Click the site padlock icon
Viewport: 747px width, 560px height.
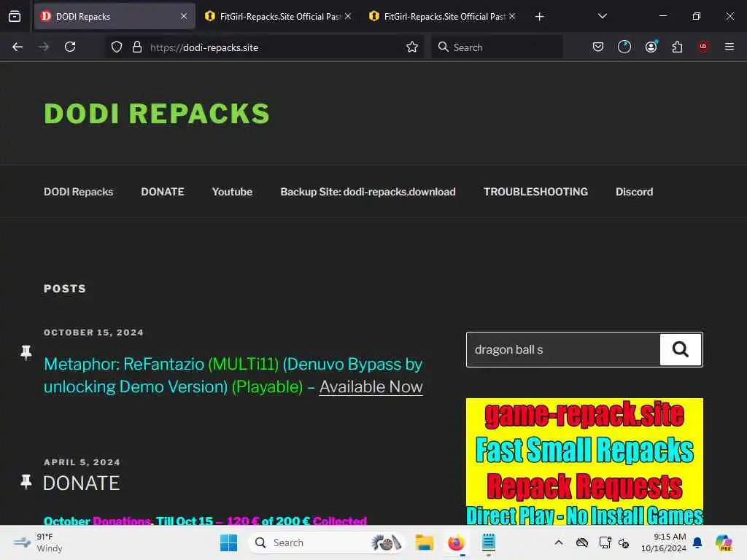pos(137,47)
